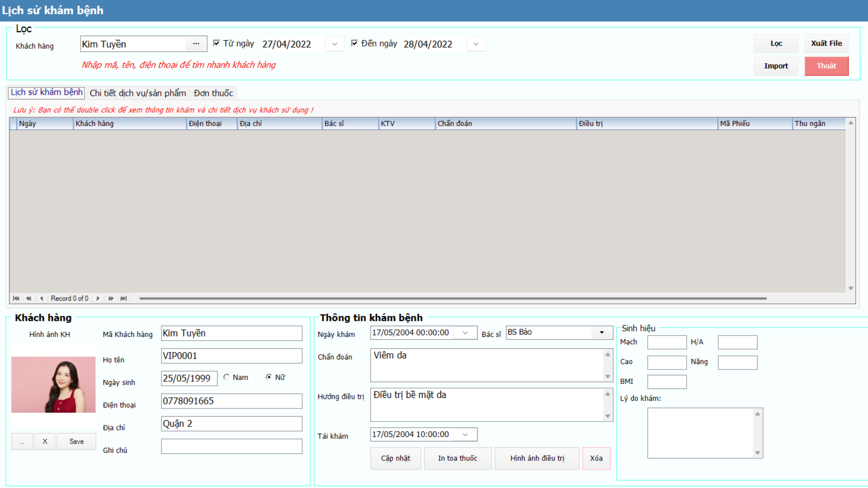Image resolution: width=868 pixels, height=488 pixels.
Task: Go to previous record arrow
Action: [x=42, y=298]
